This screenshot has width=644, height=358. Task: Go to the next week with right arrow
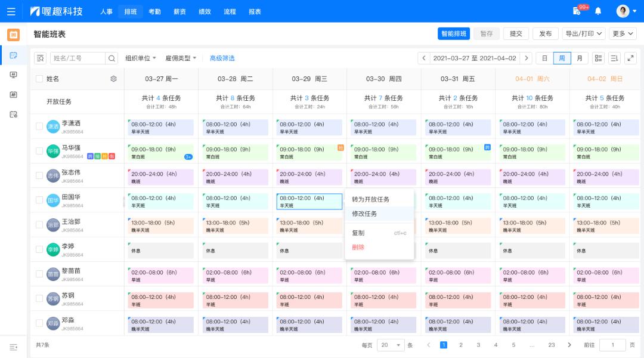525,58
